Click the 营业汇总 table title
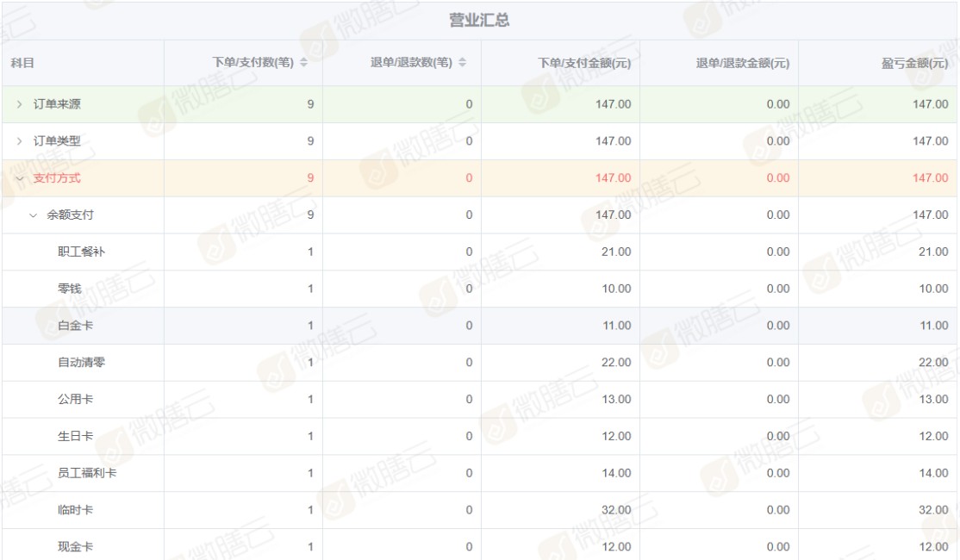This screenshot has width=960, height=560. pyautogui.click(x=479, y=20)
